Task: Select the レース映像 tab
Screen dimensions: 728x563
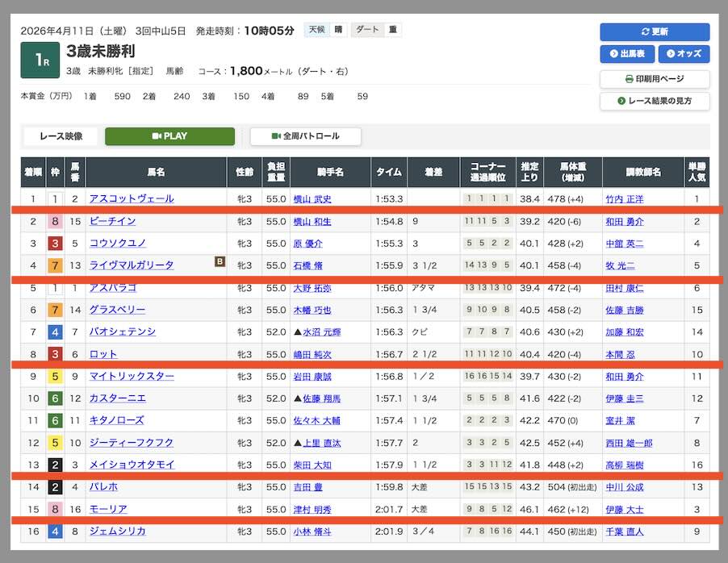Action: pos(62,136)
